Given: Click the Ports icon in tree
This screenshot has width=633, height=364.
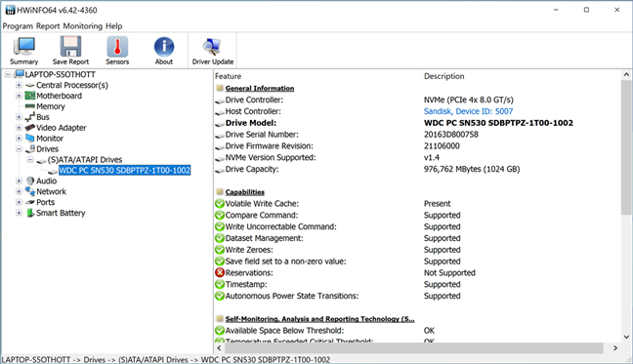Looking at the screenshot, I should tap(30, 202).
